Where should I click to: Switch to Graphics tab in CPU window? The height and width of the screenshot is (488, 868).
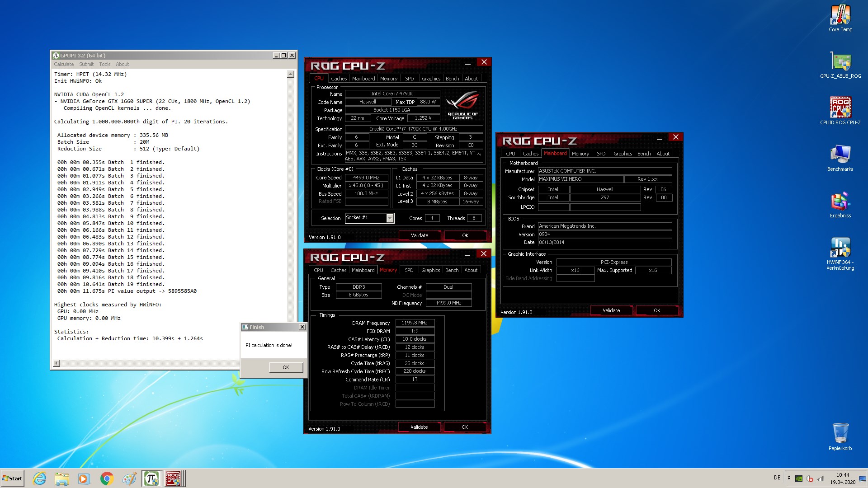click(x=431, y=79)
